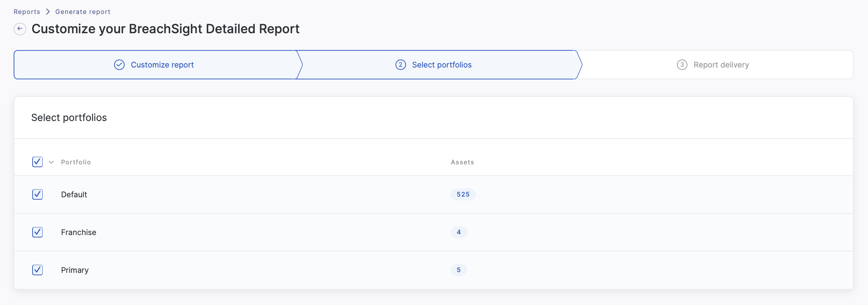Open the dropdown chevron next to Portfolio header

coord(51,162)
